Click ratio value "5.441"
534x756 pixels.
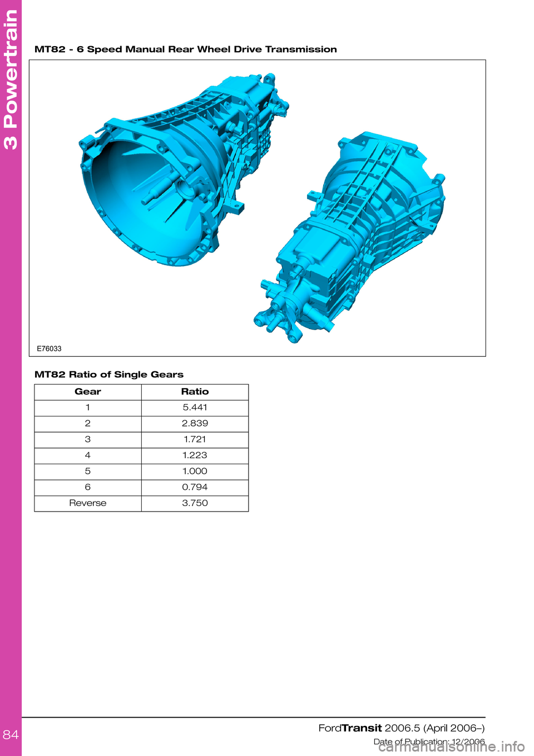(195, 408)
